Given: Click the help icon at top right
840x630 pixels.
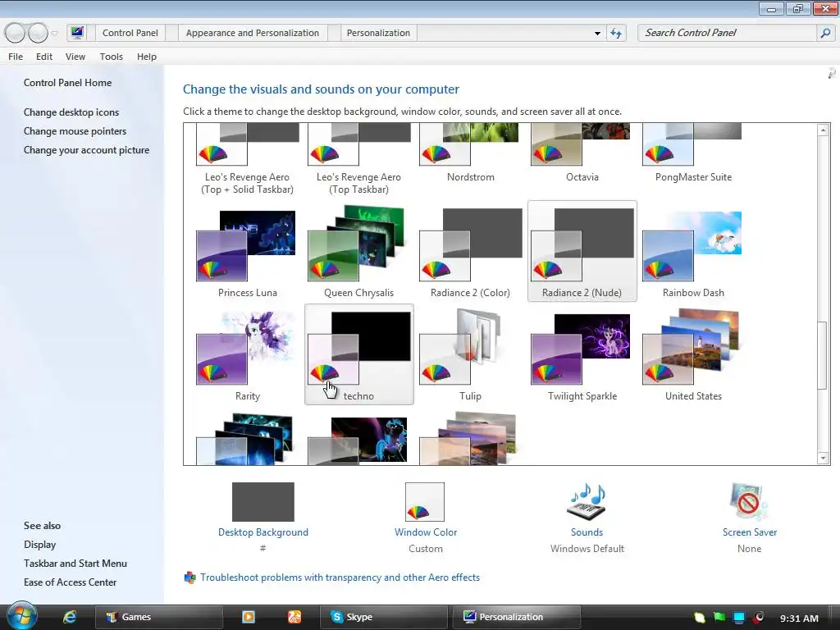Looking at the screenshot, I should click(x=832, y=73).
